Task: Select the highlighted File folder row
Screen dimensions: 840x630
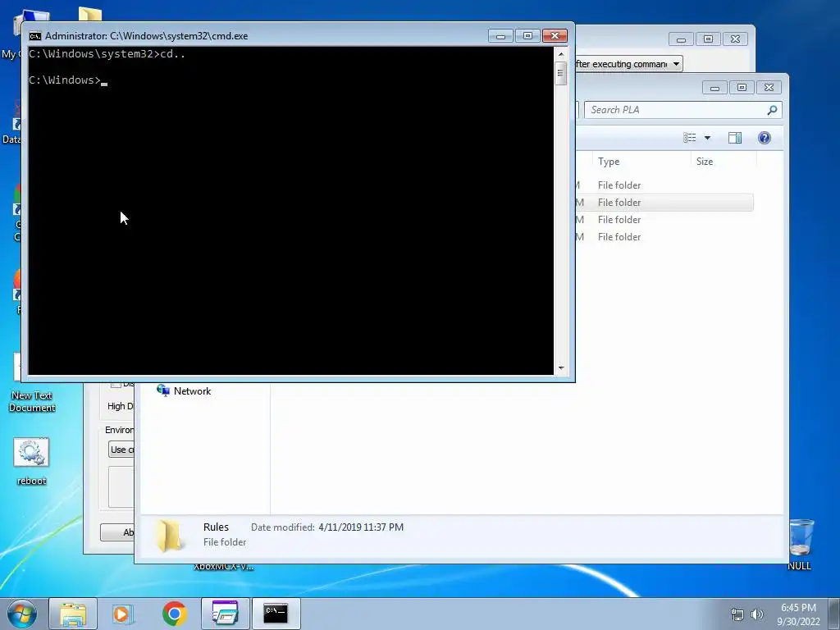Action: (664, 203)
